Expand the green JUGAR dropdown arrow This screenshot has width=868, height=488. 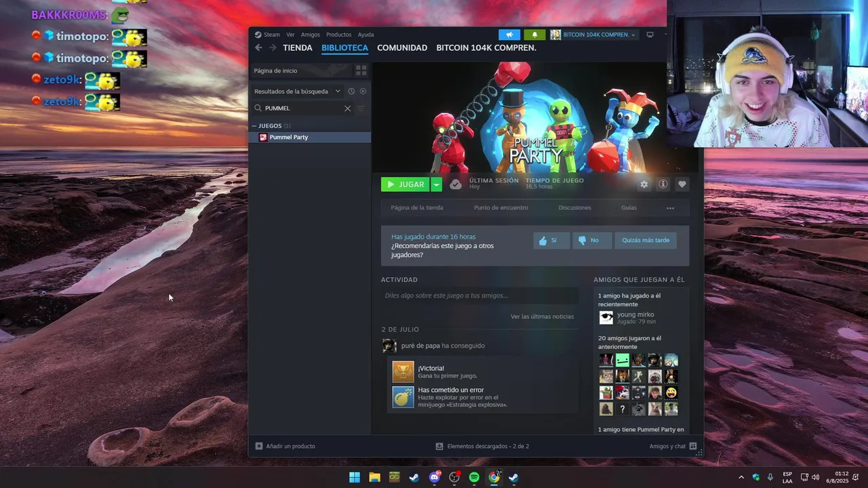437,184
